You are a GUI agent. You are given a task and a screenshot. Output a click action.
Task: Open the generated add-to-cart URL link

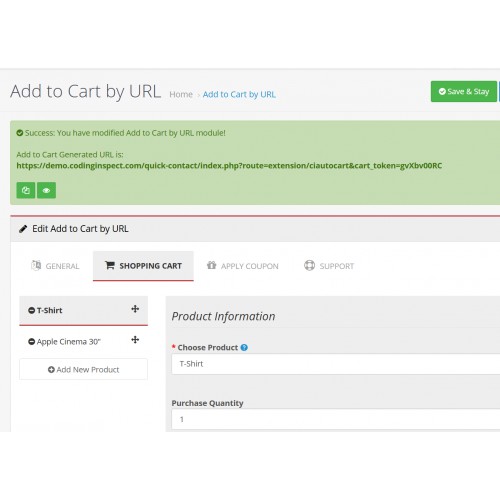click(x=229, y=166)
